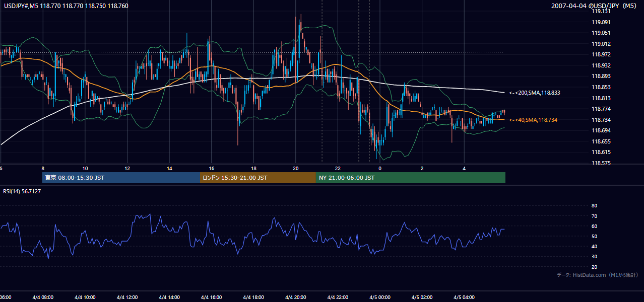644x302 pixels.
Task: Click the 4/4 14:00 time axis label
Action: click(169, 297)
